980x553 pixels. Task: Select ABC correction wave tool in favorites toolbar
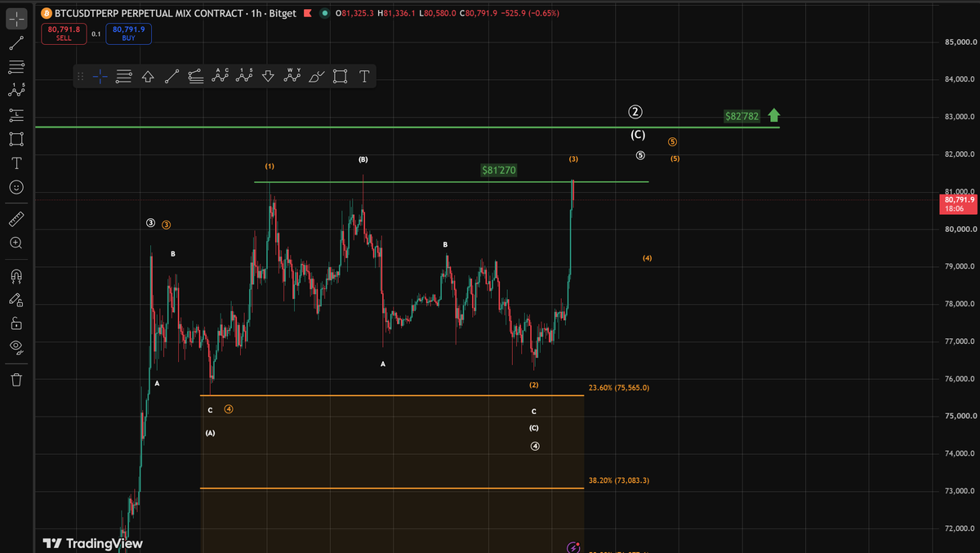coord(220,76)
